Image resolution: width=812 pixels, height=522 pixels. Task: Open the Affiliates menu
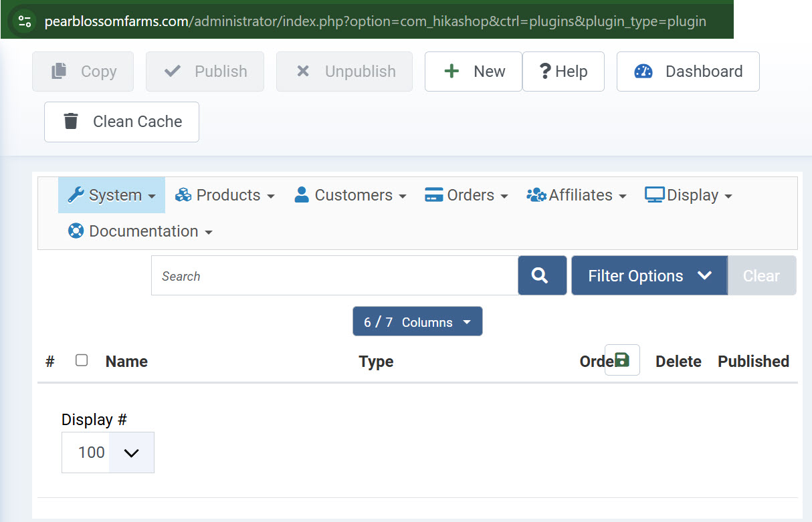click(577, 195)
